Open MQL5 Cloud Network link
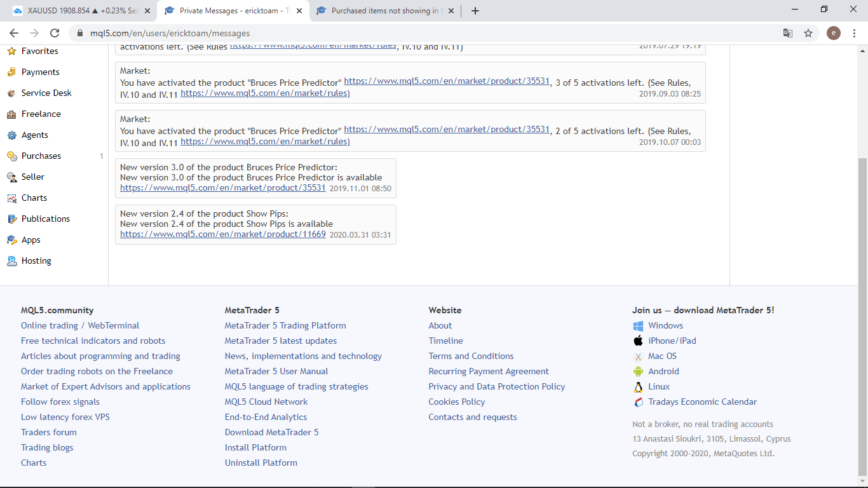Image resolution: width=868 pixels, height=488 pixels. point(266,402)
